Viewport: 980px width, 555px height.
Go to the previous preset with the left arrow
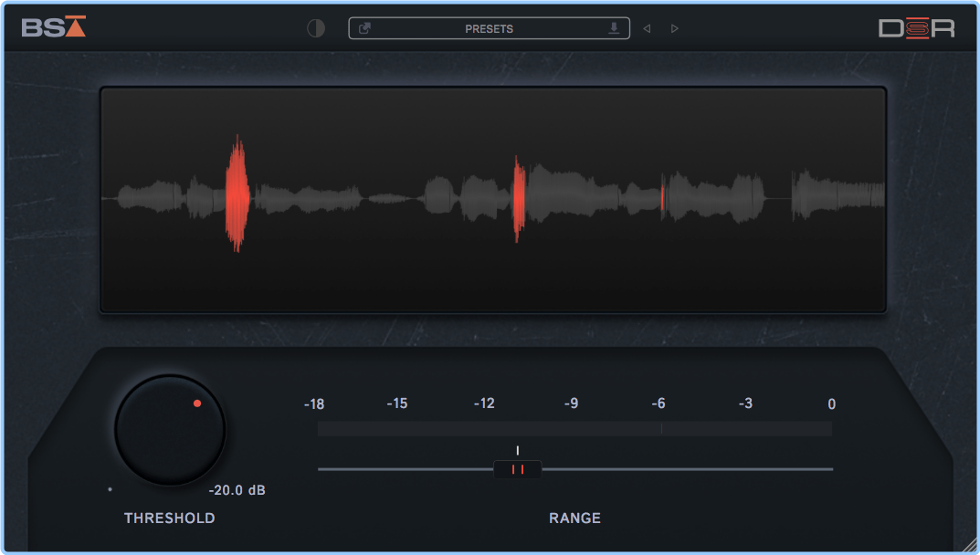647,28
